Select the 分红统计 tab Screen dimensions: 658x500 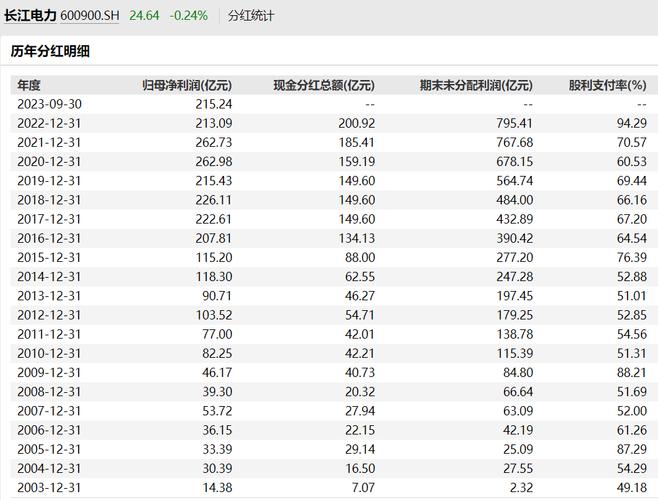click(251, 16)
